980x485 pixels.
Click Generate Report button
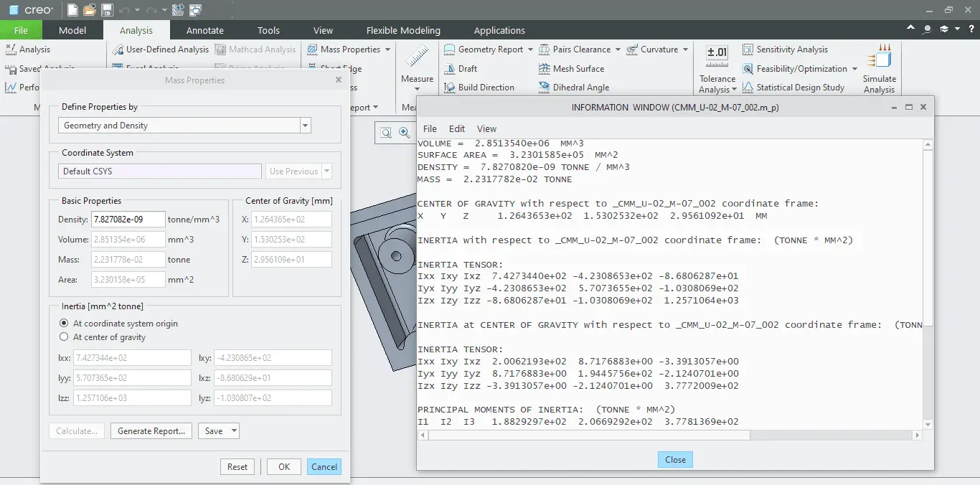pyautogui.click(x=151, y=431)
